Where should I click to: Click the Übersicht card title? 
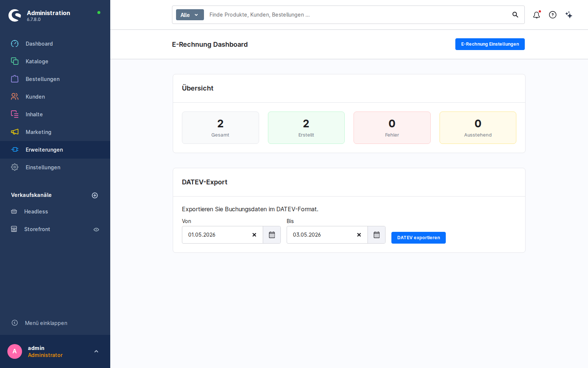click(x=198, y=88)
